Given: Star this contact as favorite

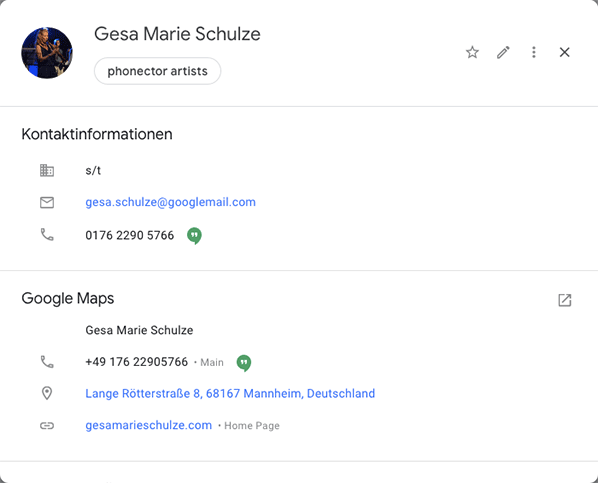Looking at the screenshot, I should tap(472, 52).
